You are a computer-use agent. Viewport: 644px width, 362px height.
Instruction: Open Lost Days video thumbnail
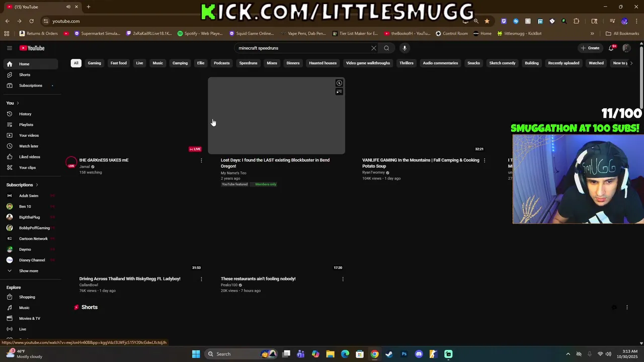[276, 116]
